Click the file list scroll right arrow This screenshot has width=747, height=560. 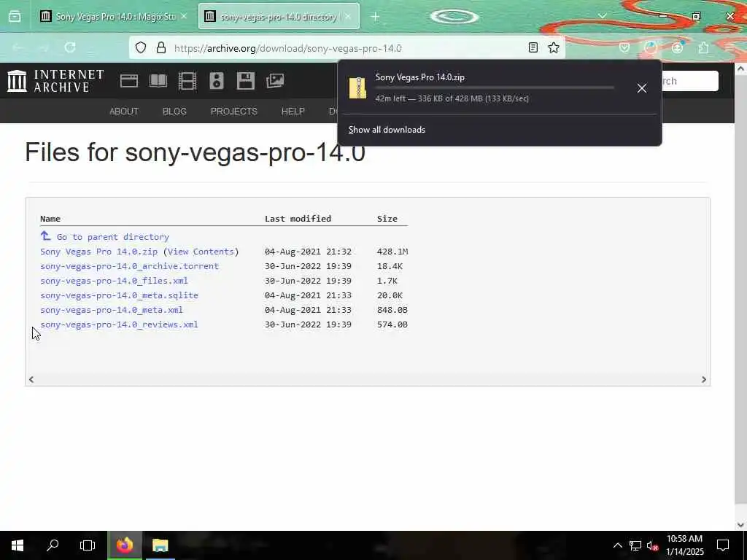[x=704, y=379]
